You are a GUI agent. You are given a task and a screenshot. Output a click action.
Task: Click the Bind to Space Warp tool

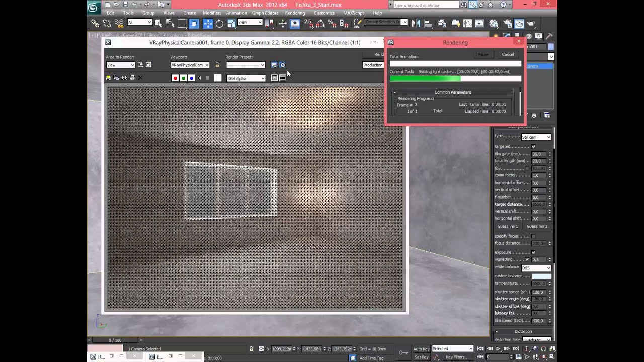point(119,23)
